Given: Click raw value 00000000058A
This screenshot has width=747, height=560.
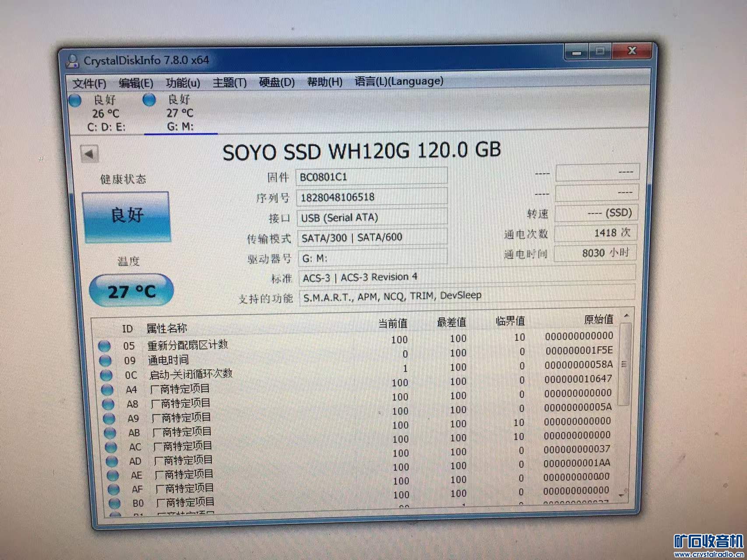Looking at the screenshot, I should click(578, 365).
